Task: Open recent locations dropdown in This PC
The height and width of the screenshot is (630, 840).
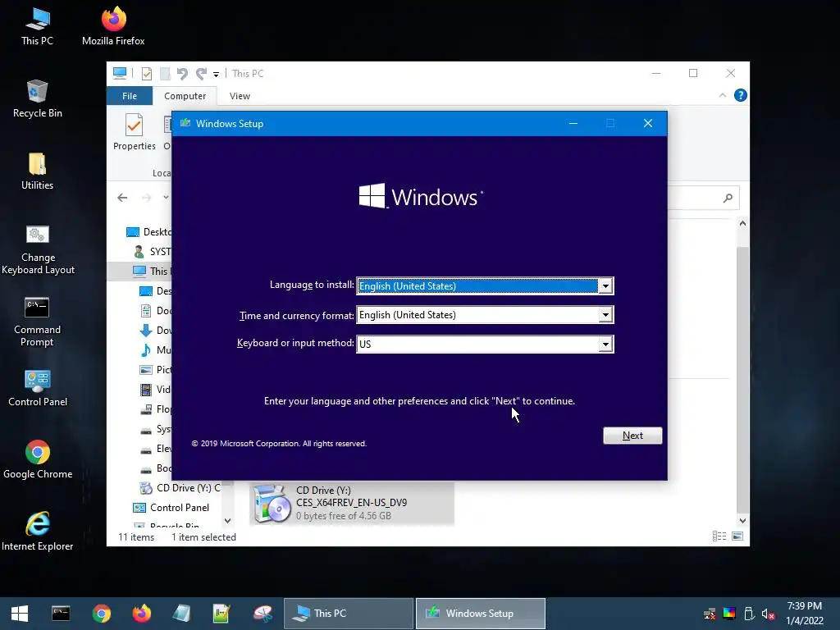Action: 166,197
